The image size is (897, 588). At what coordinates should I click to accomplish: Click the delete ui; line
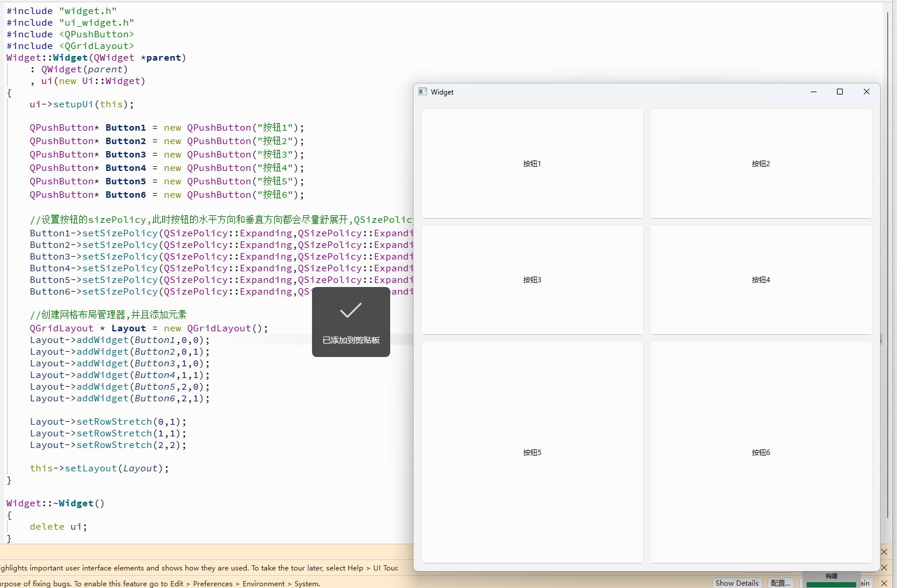click(x=58, y=526)
